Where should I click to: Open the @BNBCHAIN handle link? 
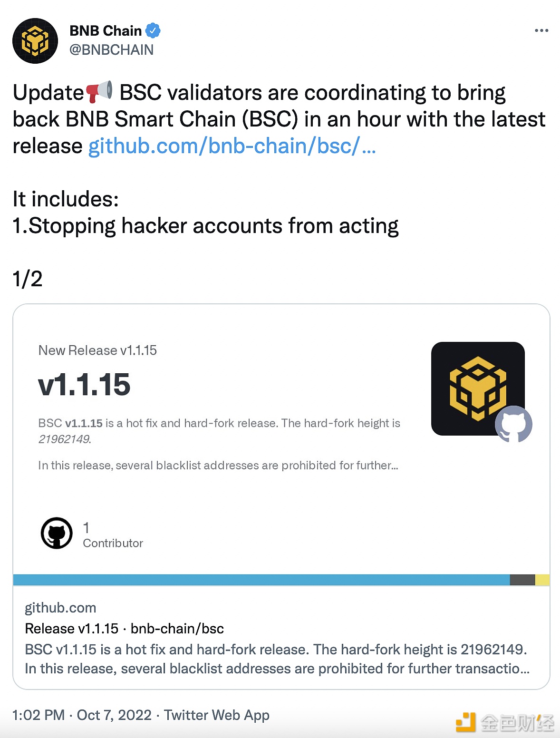coord(111,49)
